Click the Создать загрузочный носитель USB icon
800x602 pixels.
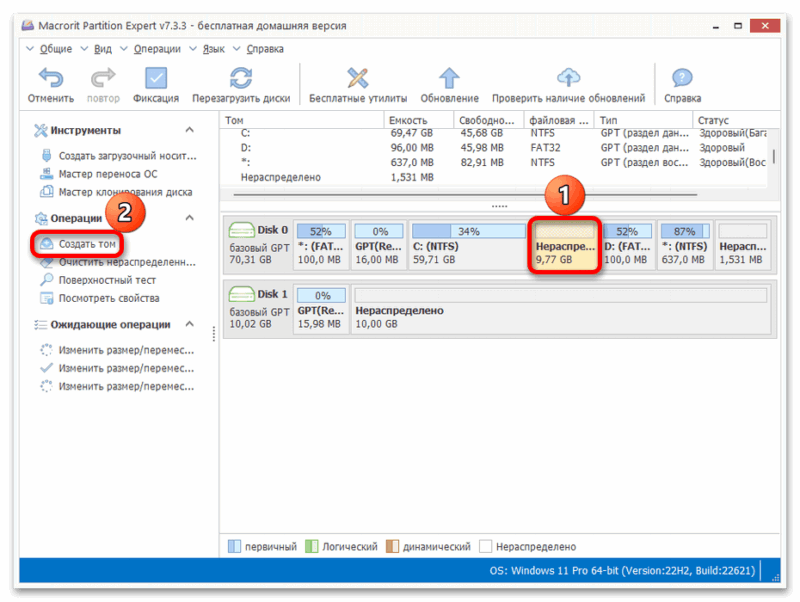pos(46,155)
